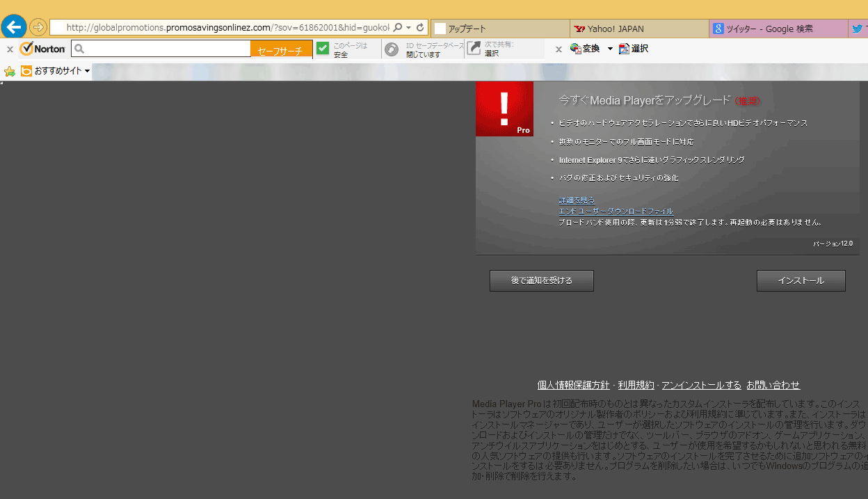868x499 pixels.
Task: Click inside the Norton search box
Action: pyautogui.click(x=161, y=49)
